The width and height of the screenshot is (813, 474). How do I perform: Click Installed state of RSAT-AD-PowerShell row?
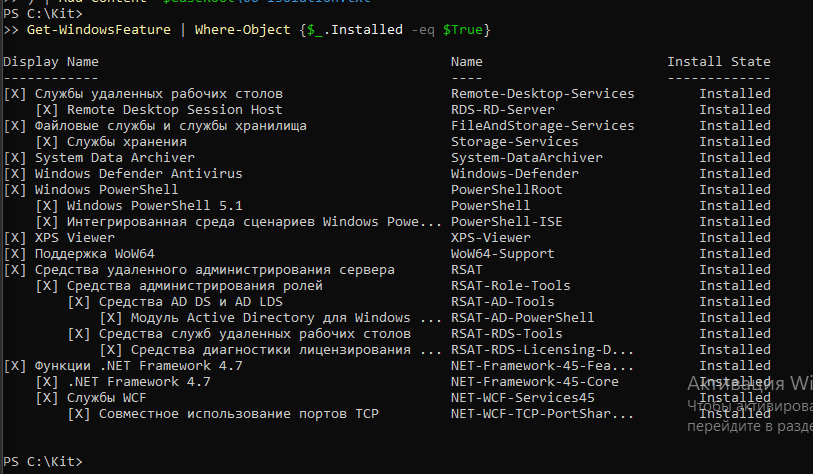tap(735, 318)
